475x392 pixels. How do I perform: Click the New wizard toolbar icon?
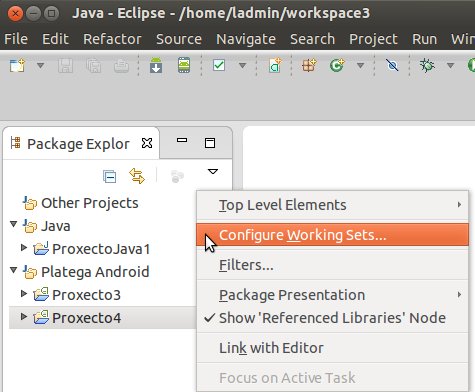[x=17, y=65]
